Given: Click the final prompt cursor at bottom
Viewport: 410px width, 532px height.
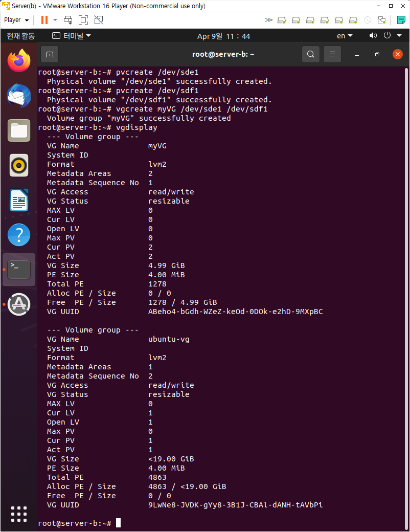Looking at the screenshot, I should 119,523.
